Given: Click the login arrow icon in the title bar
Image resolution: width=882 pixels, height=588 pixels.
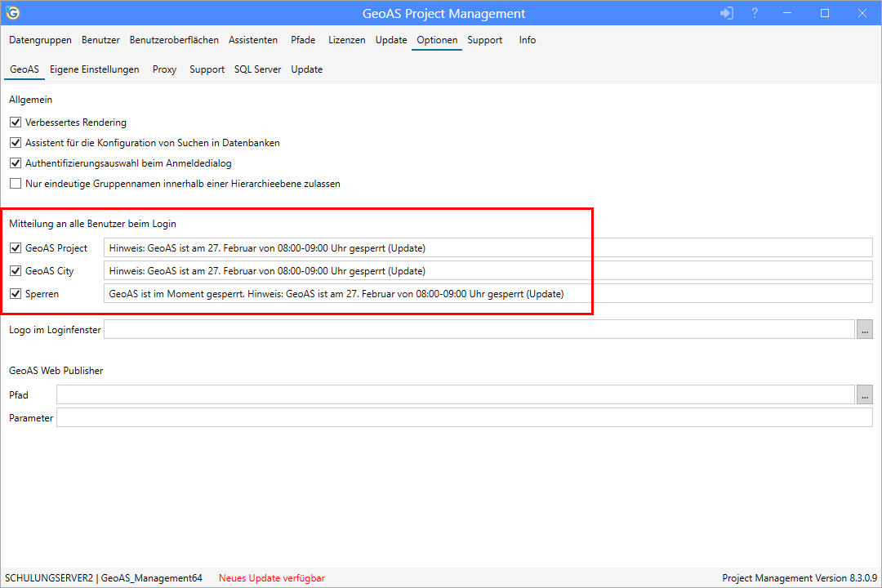Looking at the screenshot, I should [x=726, y=13].
